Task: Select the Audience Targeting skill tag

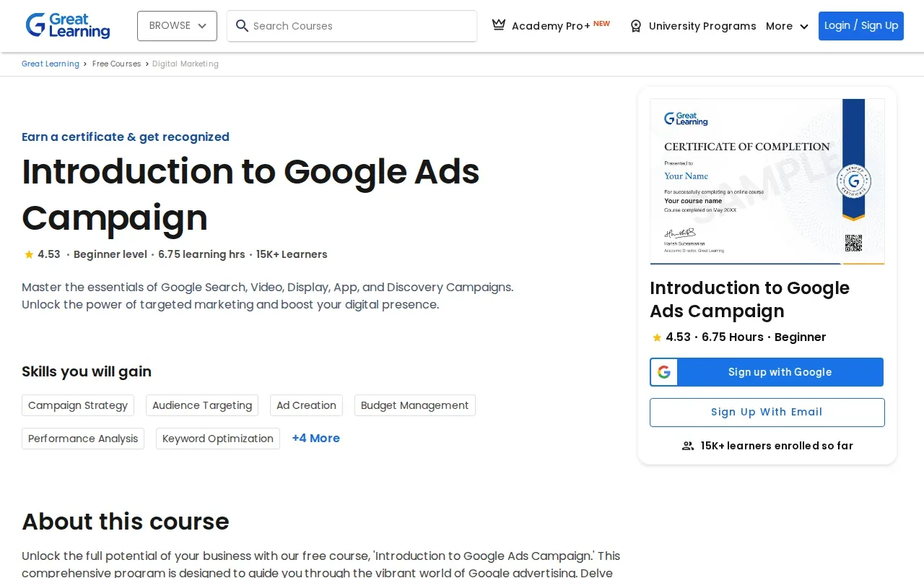Action: pyautogui.click(x=202, y=405)
